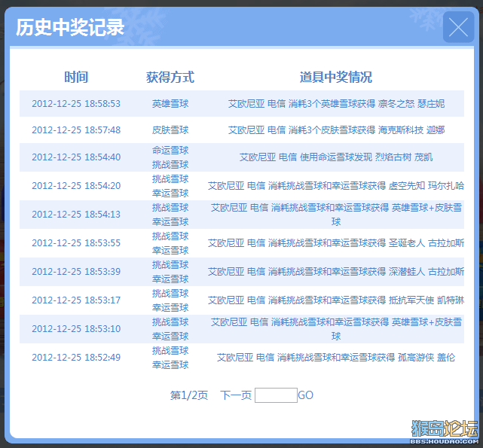The width and height of the screenshot is (483, 448).
Task: Click the prize entry 孤高游侠 盖伦
Action: pos(426,358)
